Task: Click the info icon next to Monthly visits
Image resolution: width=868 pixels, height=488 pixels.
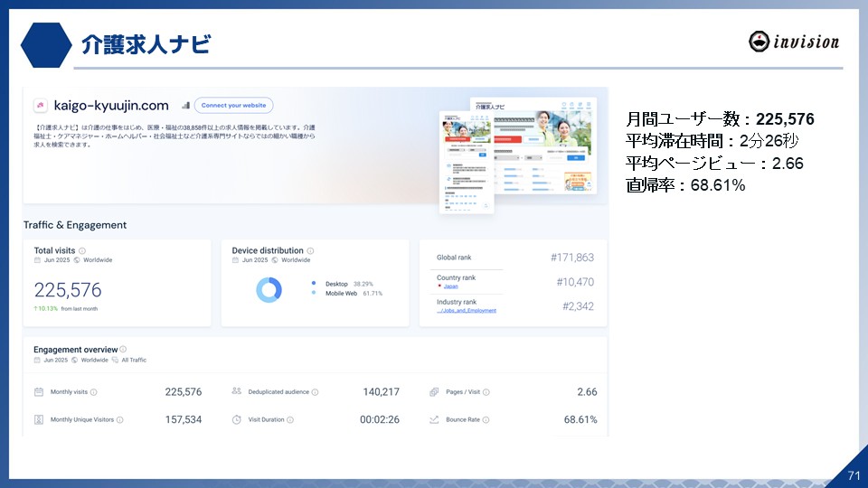Action: pyautogui.click(x=93, y=391)
